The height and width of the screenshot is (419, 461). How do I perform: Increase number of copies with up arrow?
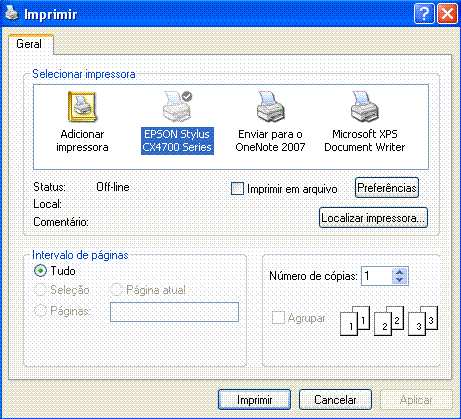[x=400, y=272]
